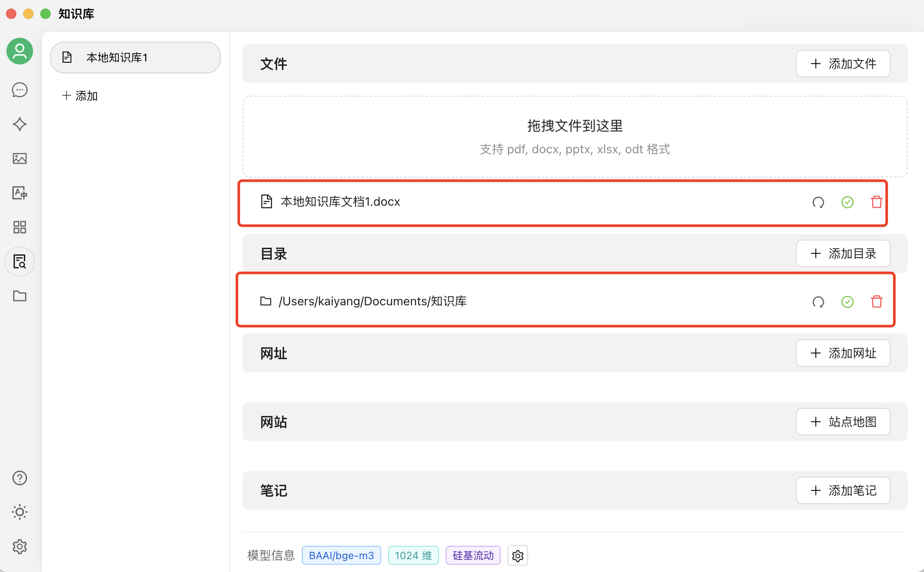Refresh the /Users/kaiyang/Documents directory entry

[x=818, y=302]
